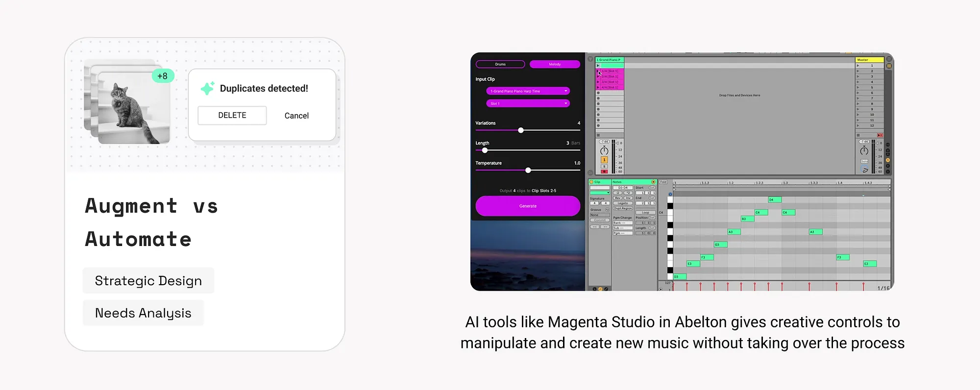Click the Grand Piano track pan knob

click(604, 150)
